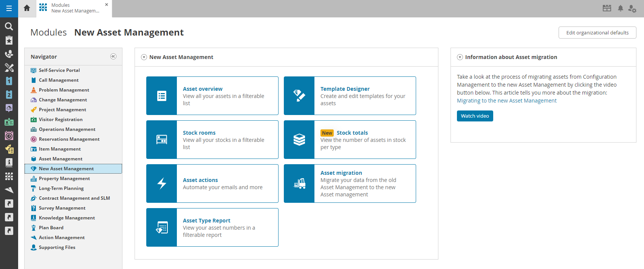The height and width of the screenshot is (269, 644).
Task: Go to the Home tab icon
Action: pyautogui.click(x=27, y=8)
